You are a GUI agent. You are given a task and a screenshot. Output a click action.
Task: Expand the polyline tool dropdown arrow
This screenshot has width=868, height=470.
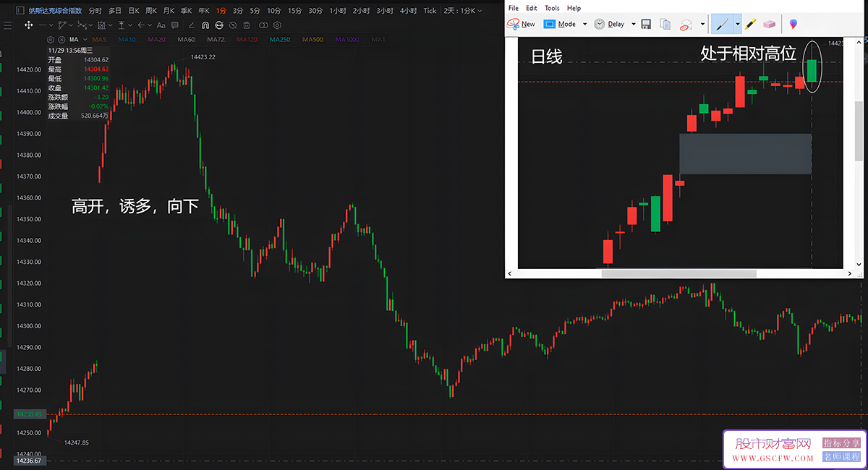click(x=90, y=25)
